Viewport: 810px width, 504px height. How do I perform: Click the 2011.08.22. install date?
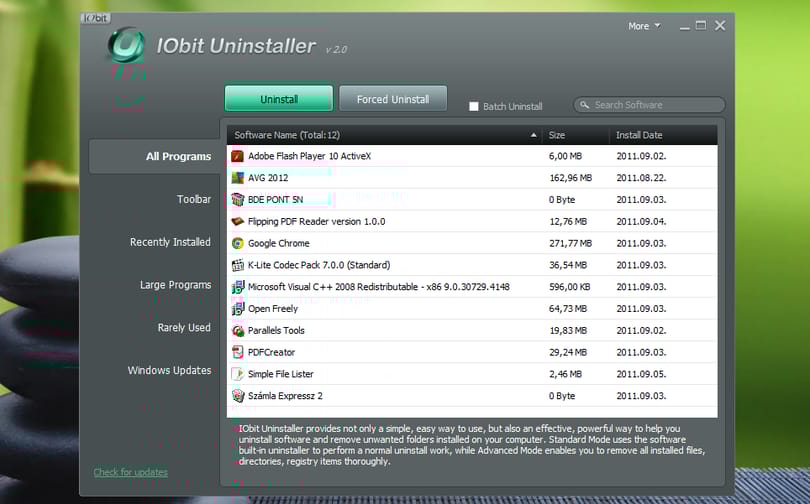(x=641, y=178)
